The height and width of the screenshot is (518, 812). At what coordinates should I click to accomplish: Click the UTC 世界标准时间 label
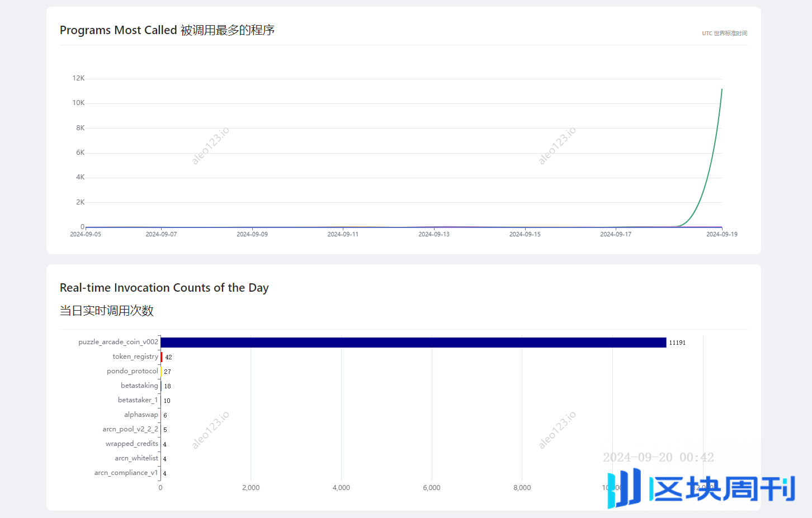click(x=725, y=34)
